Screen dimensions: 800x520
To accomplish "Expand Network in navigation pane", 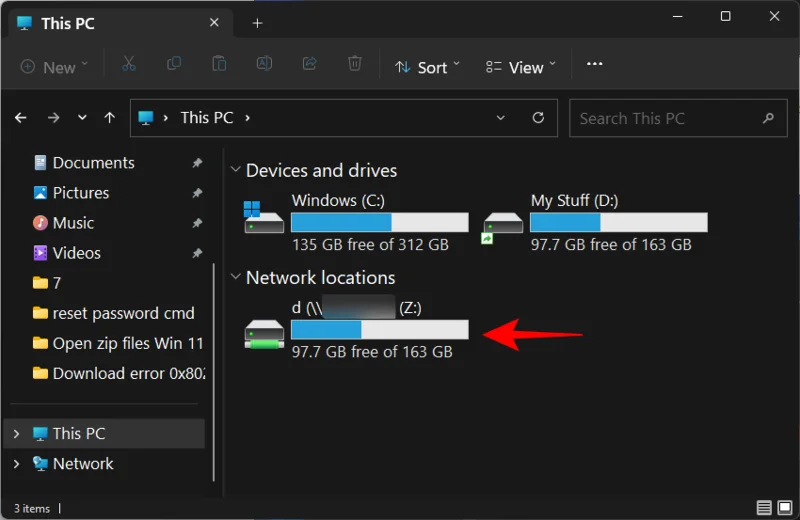I will coord(16,464).
